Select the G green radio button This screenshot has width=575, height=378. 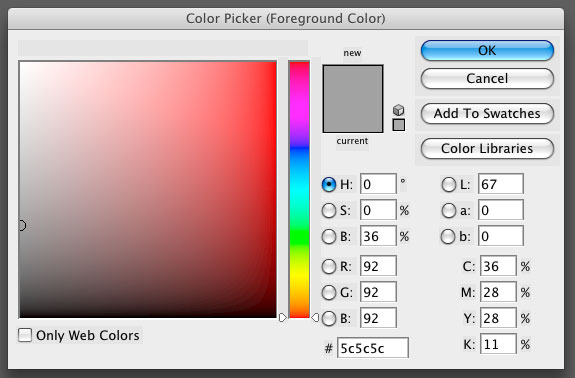329,292
